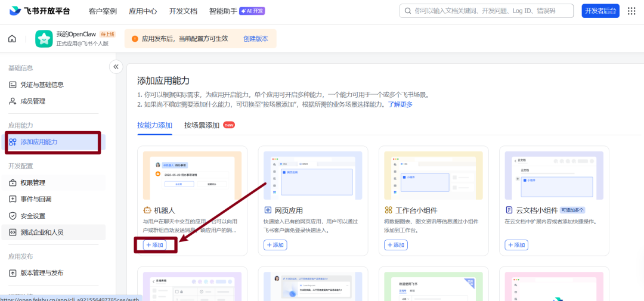Click 添加 button under 机器人
644x301 pixels.
(x=154, y=245)
